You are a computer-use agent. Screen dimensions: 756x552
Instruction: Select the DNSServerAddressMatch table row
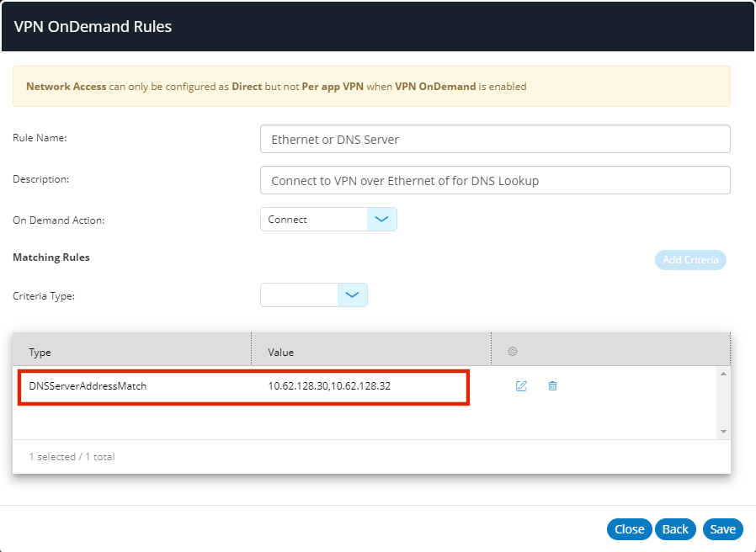pyautogui.click(x=88, y=386)
